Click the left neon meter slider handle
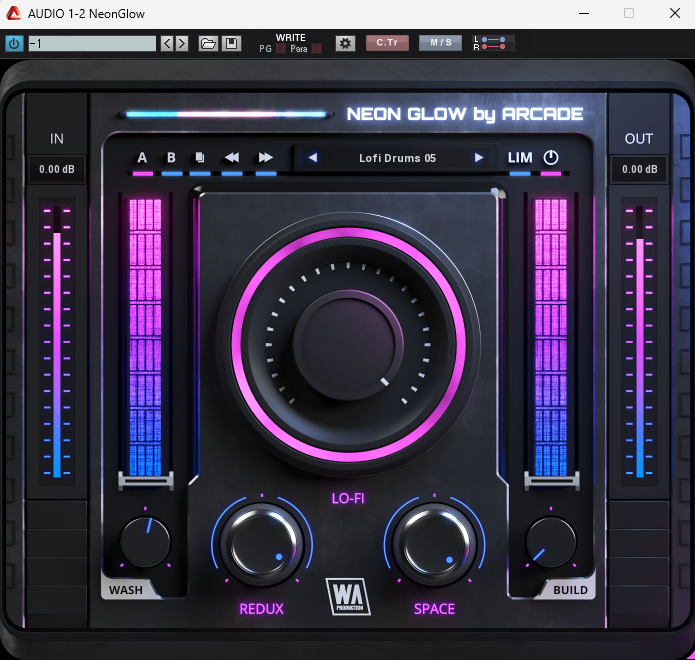This screenshot has height=660, width=695. (146, 480)
